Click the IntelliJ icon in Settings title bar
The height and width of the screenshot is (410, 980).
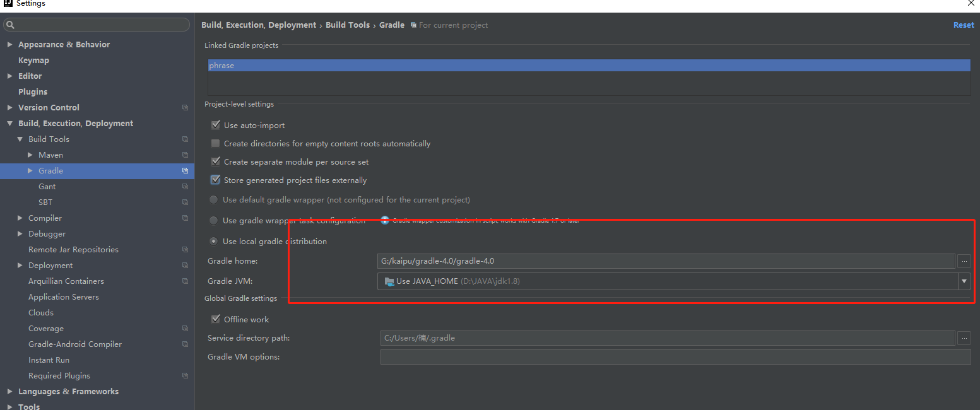coord(8,3)
